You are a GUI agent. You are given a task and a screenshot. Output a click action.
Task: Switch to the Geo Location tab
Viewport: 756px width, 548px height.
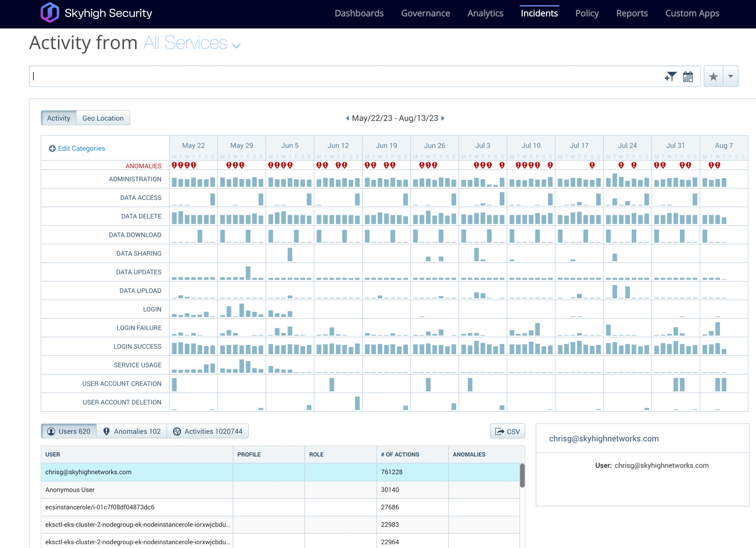click(103, 118)
